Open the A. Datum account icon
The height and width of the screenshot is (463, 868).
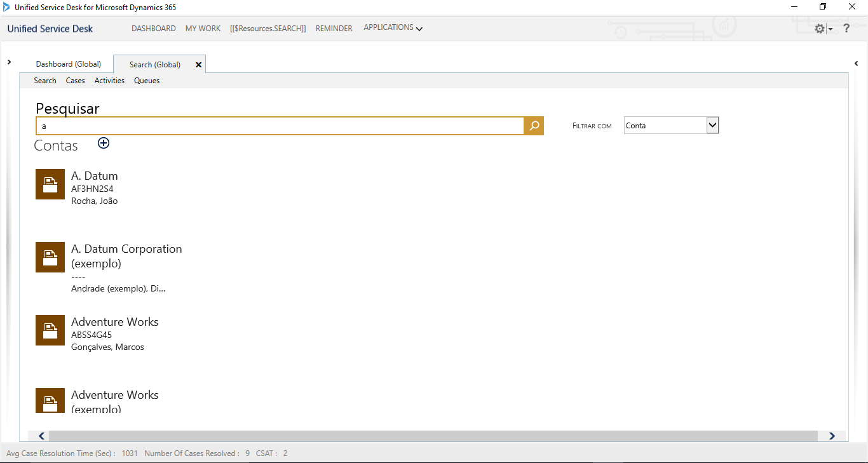tap(50, 184)
